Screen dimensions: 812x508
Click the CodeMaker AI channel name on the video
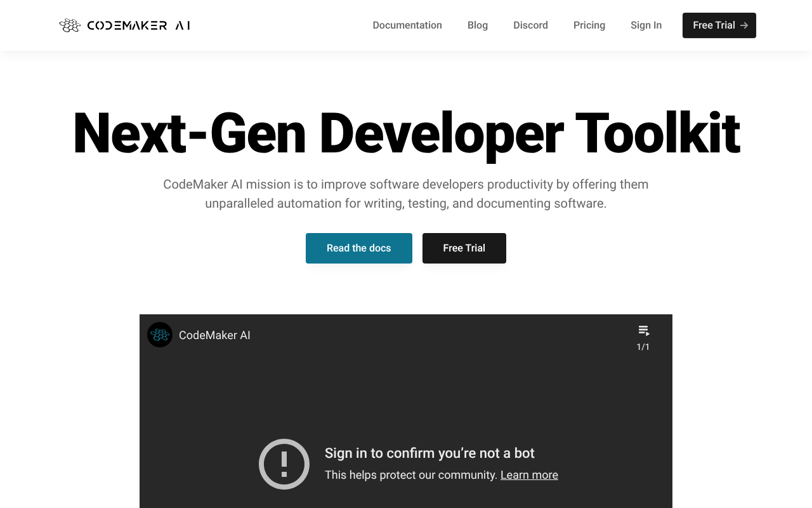(214, 335)
